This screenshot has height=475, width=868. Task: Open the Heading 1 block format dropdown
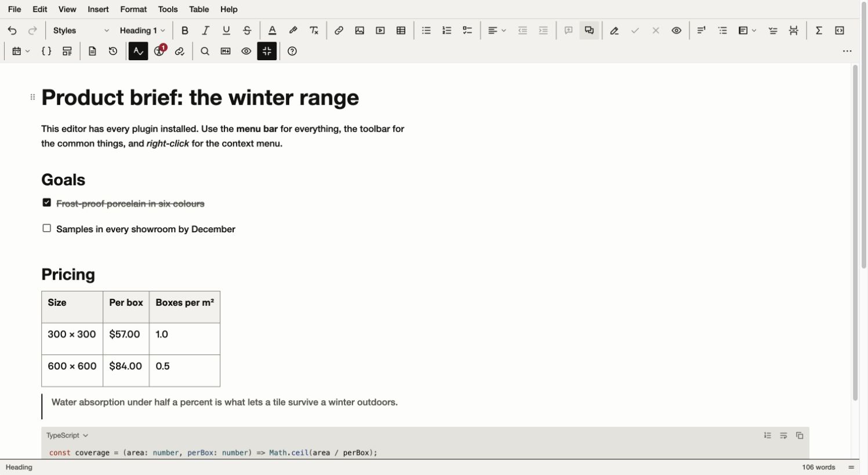pyautogui.click(x=143, y=31)
